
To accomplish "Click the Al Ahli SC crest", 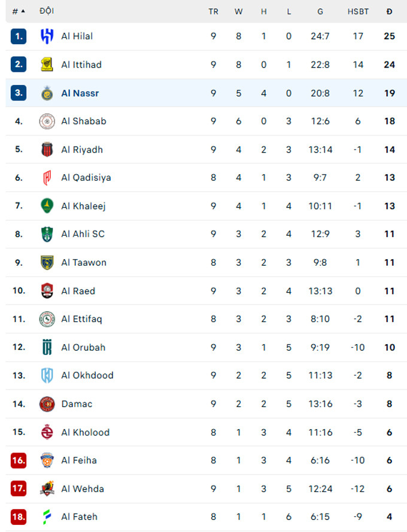I will (x=47, y=234).
